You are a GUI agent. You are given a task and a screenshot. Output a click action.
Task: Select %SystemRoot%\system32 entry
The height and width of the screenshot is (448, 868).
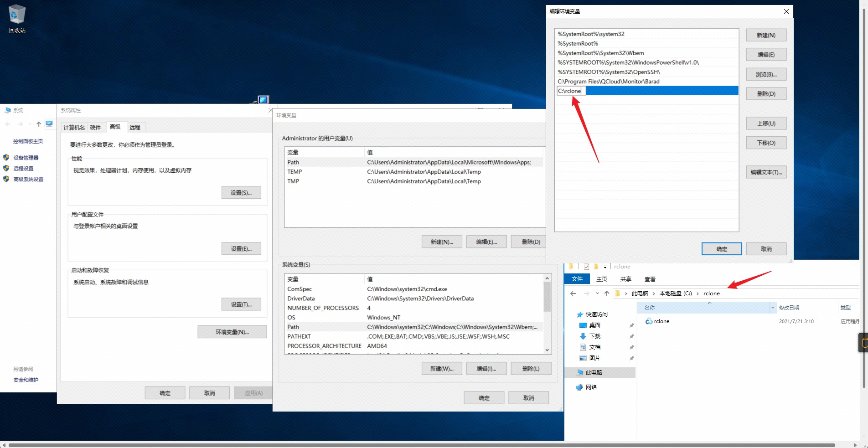pos(647,34)
